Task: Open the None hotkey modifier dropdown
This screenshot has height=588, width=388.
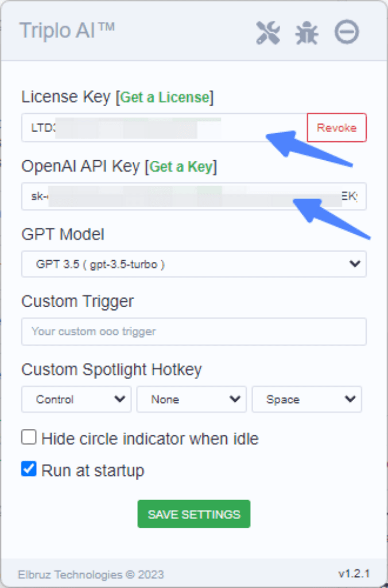Action: click(192, 400)
